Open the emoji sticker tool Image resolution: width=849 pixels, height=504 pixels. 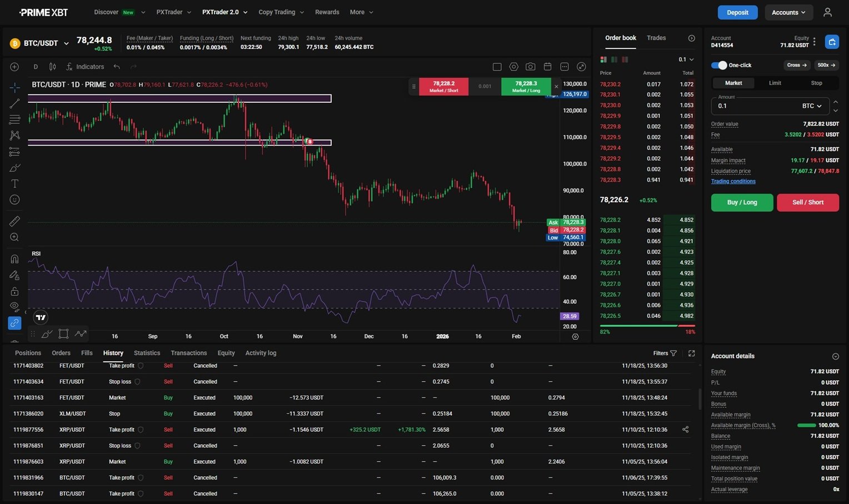[x=14, y=199]
